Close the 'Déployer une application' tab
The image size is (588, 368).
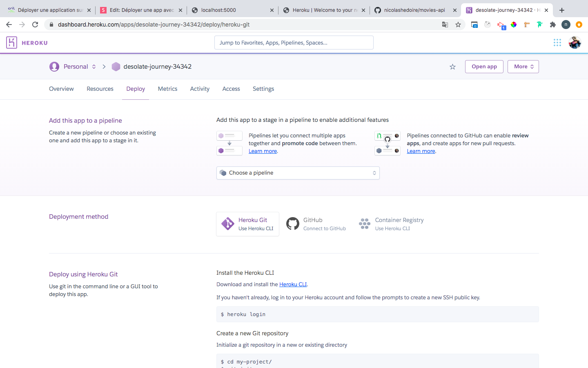point(89,10)
